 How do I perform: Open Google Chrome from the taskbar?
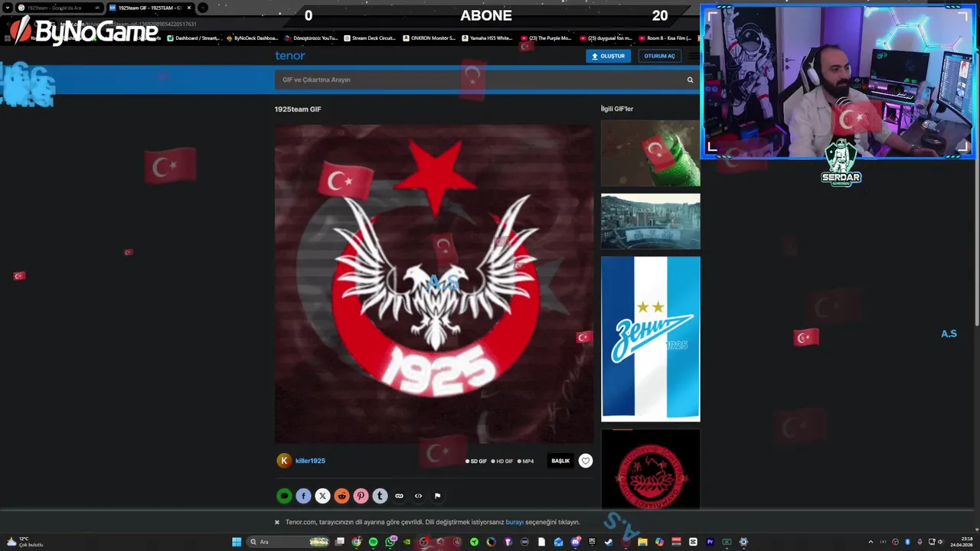coord(356,542)
